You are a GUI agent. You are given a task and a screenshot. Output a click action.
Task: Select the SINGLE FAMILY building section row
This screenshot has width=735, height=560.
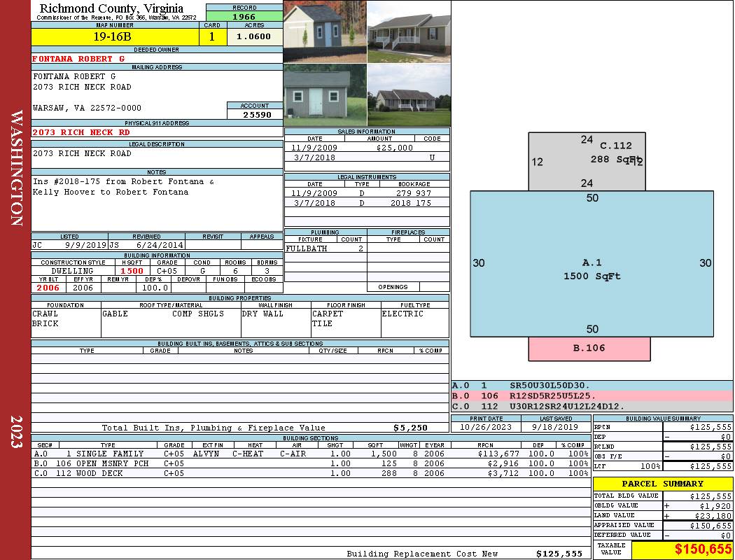[311, 454]
